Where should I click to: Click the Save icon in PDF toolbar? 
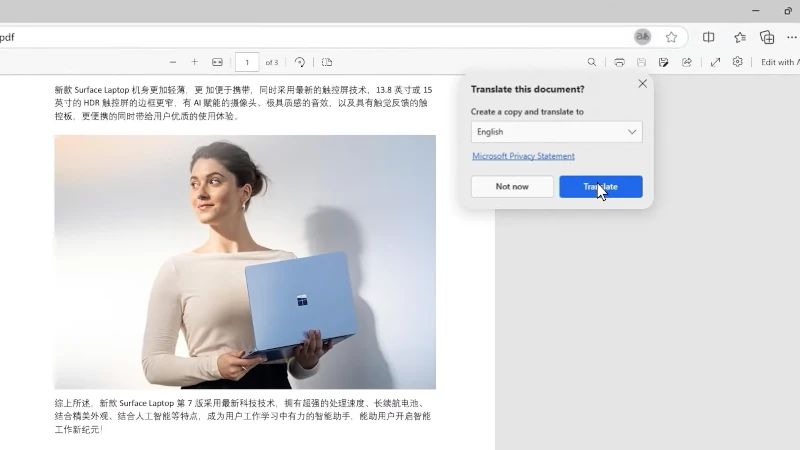[641, 62]
